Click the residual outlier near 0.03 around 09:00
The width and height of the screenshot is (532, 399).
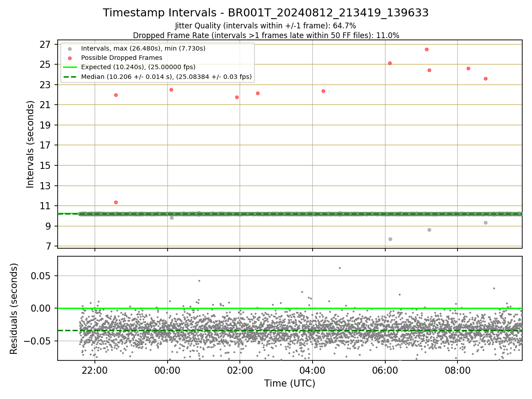pos(494,288)
